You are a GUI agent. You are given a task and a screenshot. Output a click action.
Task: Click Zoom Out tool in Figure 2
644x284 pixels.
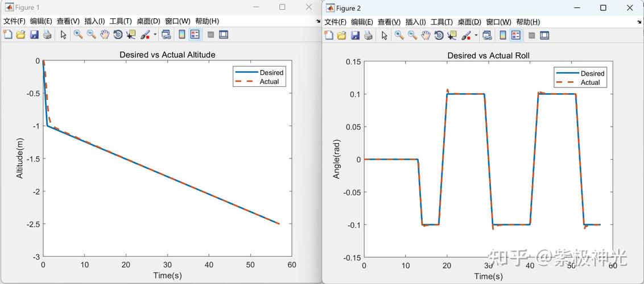coord(412,35)
